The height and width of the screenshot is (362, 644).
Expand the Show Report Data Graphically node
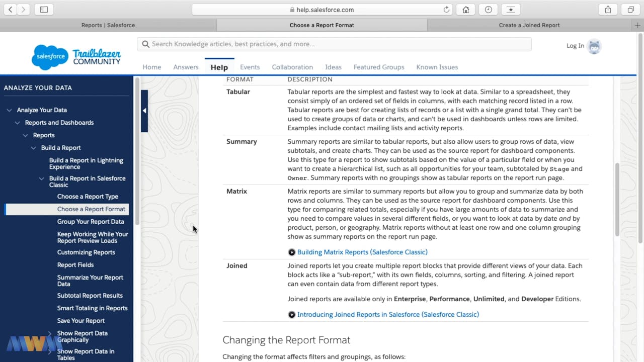(50, 333)
